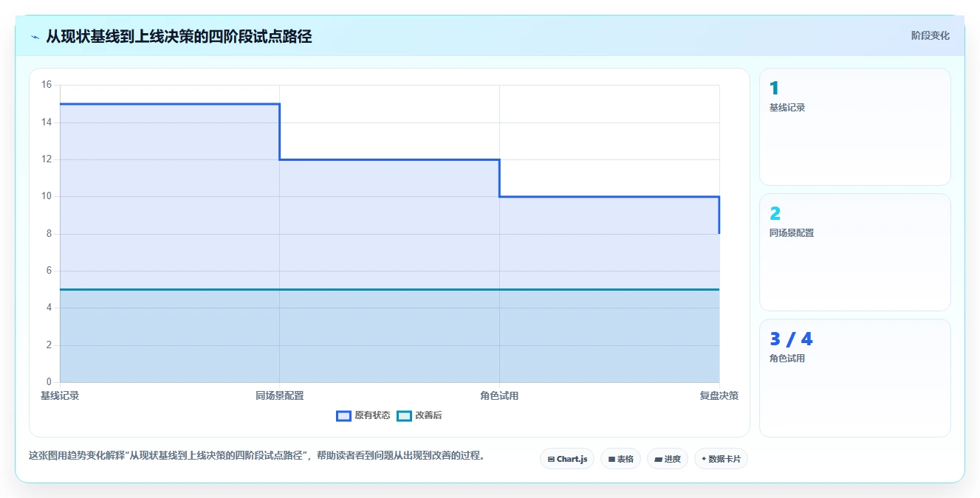980x498 pixels.
Task: Select the stage 2 同场景配置 card
Action: tap(854, 252)
